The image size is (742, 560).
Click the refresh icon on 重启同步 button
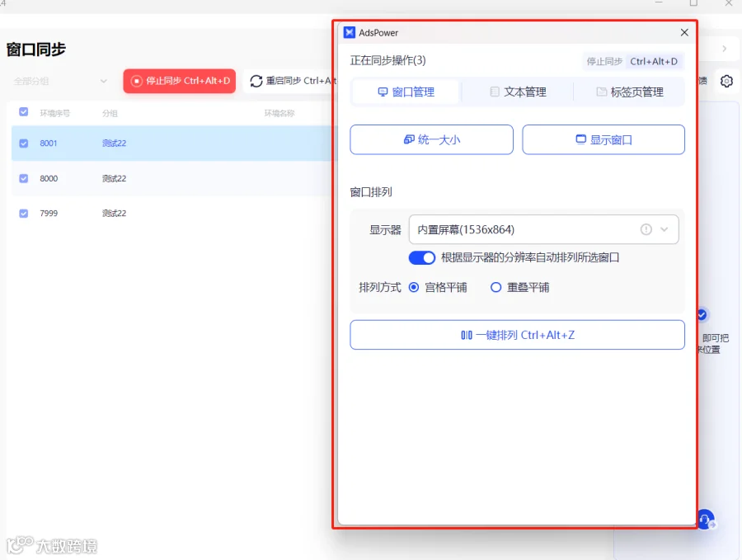point(256,81)
